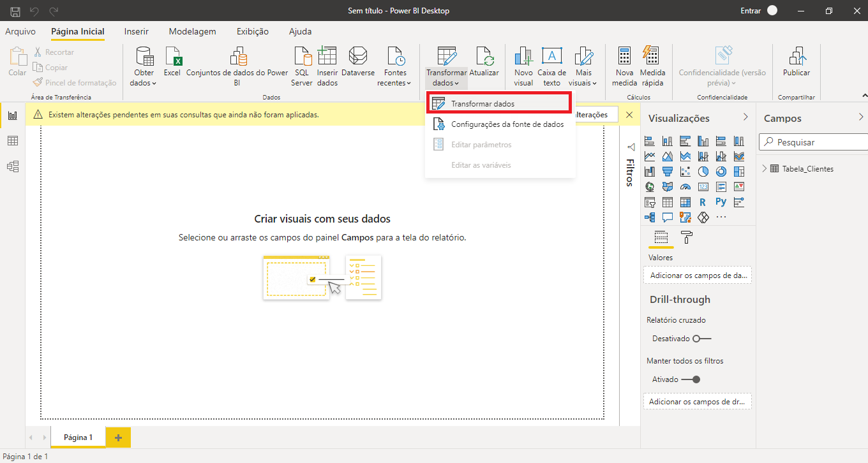Click Adicionar os campos under Valores

coord(698,276)
